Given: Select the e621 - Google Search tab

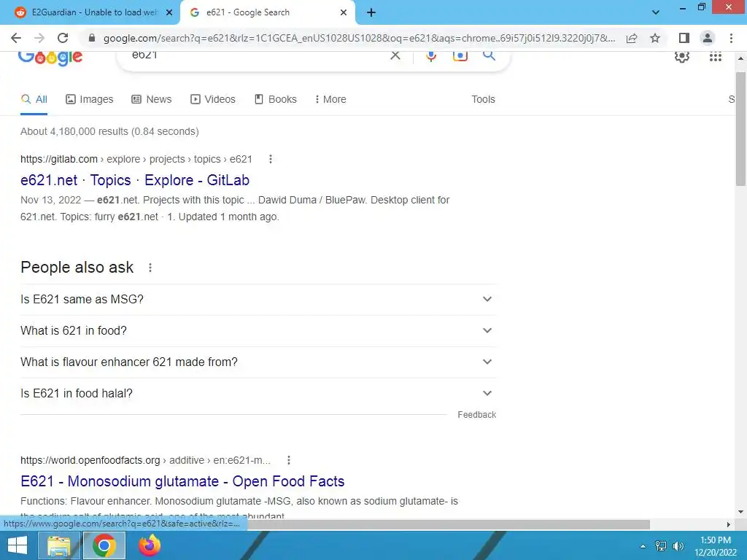Looking at the screenshot, I should coord(248,12).
